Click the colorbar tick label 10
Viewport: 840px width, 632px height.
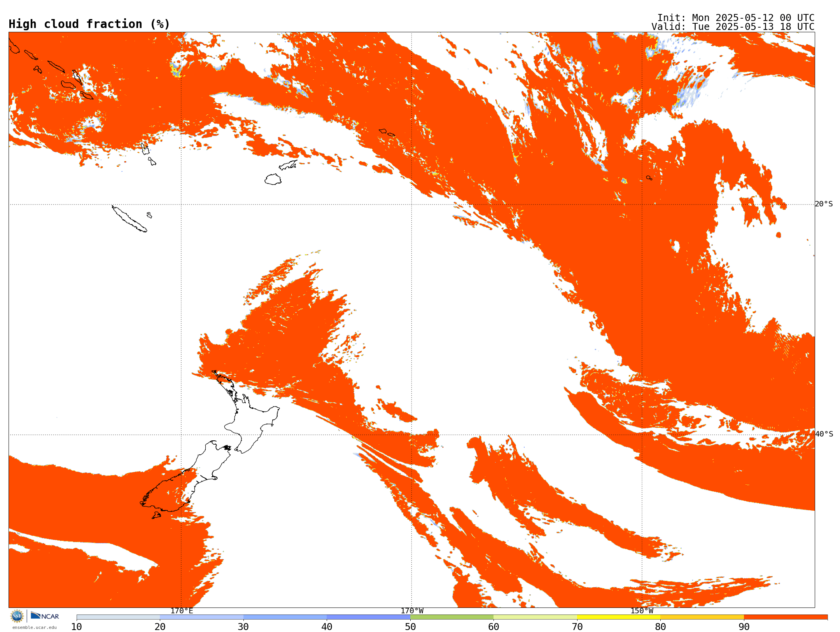77,627
